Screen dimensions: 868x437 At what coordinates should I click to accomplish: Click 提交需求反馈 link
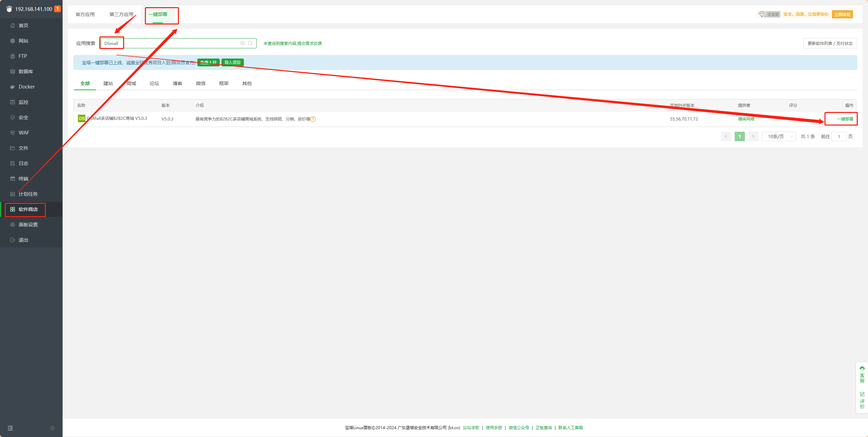[310, 44]
